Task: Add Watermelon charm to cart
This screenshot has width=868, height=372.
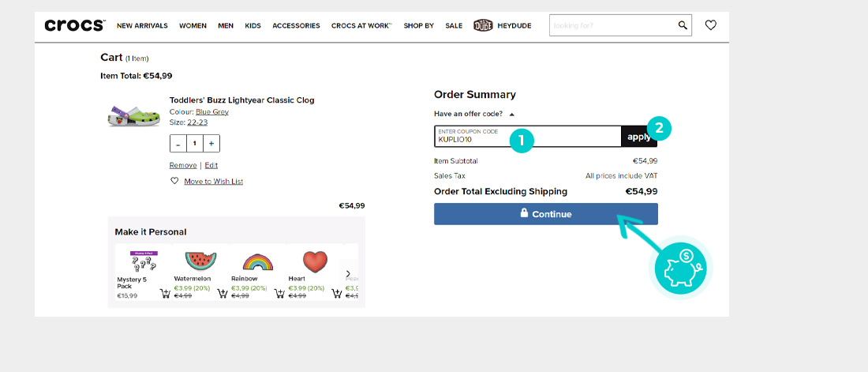Action: tap(222, 293)
